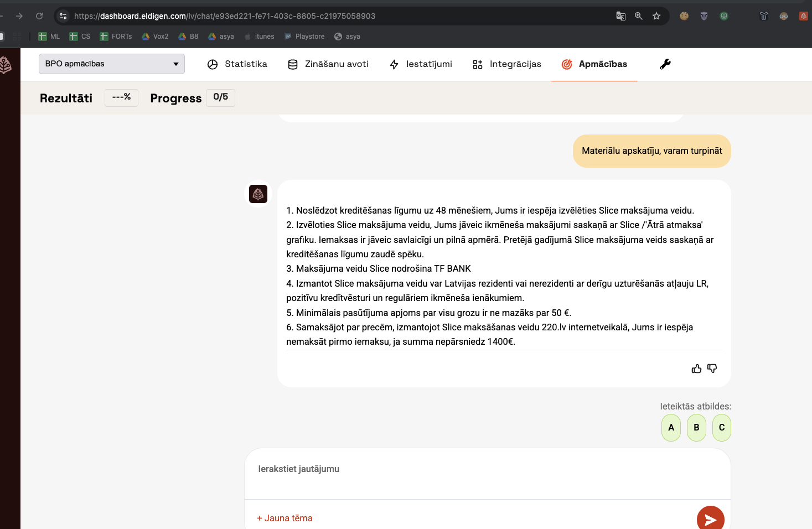Click the wrench tools icon
The image size is (812, 529).
pos(665,64)
